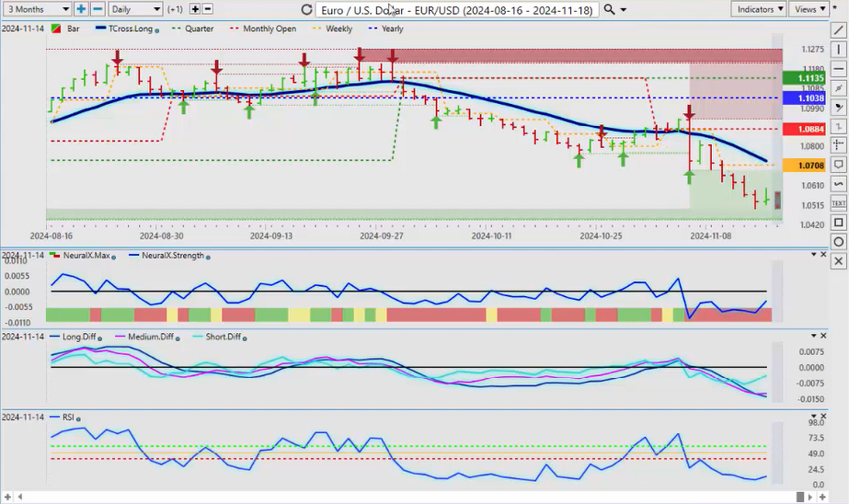
Task: Expand the symbol dropdown arrow beside search
Action: [625, 9]
